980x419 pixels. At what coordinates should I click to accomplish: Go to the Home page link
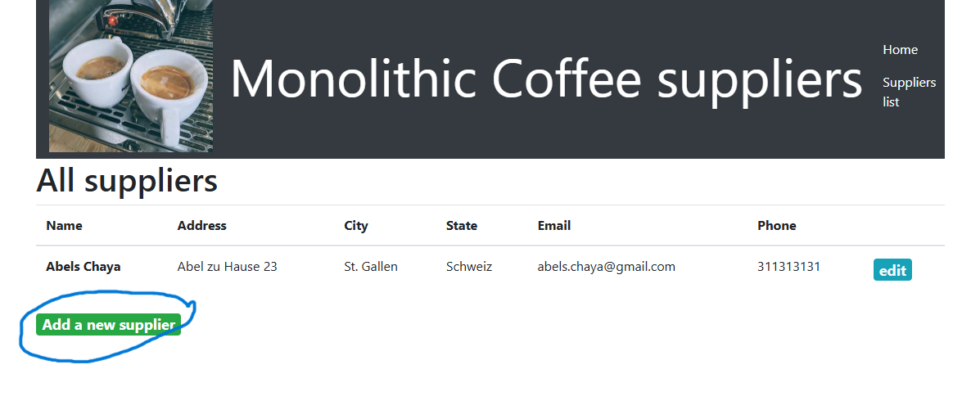point(900,50)
